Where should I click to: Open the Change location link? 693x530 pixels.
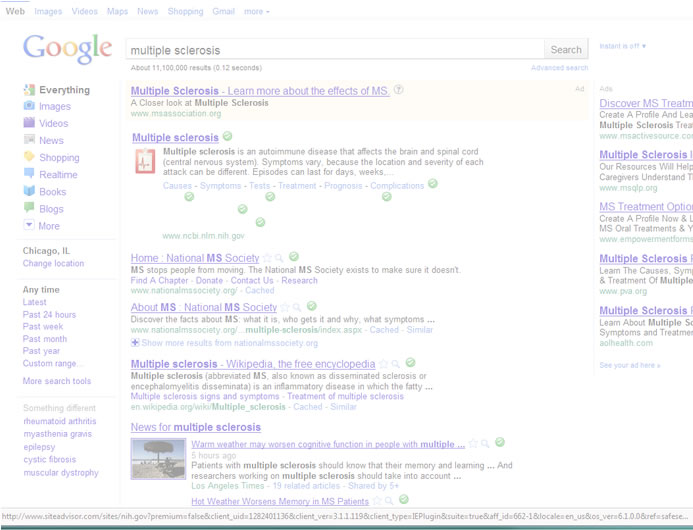click(53, 263)
